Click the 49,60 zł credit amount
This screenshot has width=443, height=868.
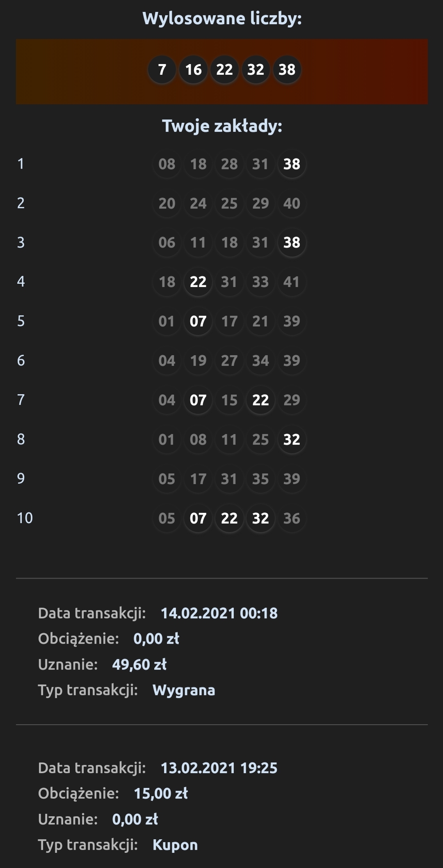click(x=139, y=664)
